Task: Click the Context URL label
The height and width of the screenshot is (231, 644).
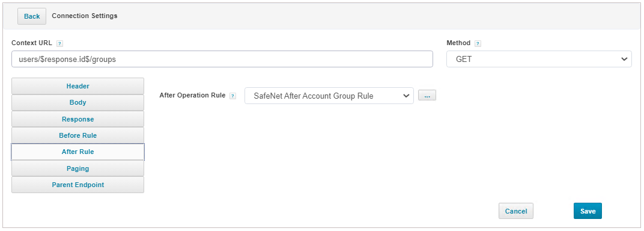Action: (x=32, y=43)
